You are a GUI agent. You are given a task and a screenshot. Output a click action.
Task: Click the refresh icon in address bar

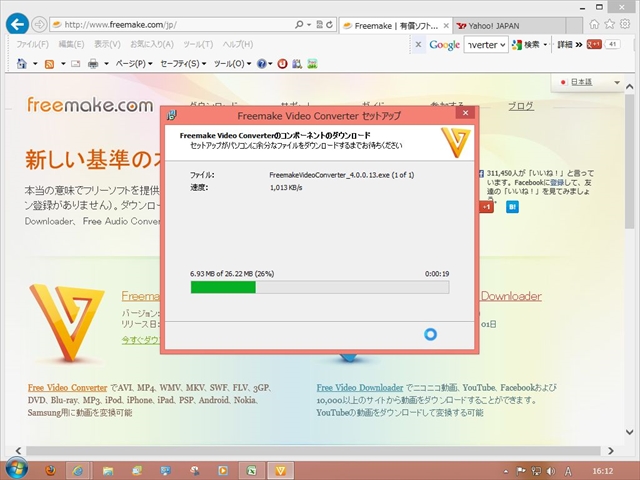(327, 24)
